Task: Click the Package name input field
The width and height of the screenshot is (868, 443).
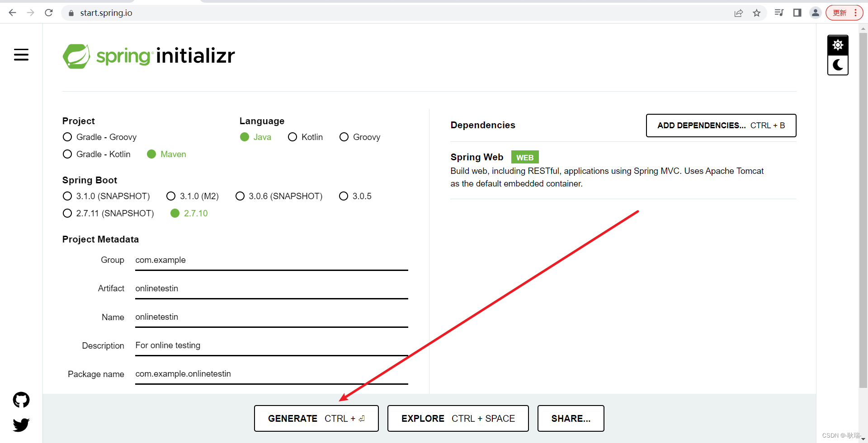Action: pos(272,374)
